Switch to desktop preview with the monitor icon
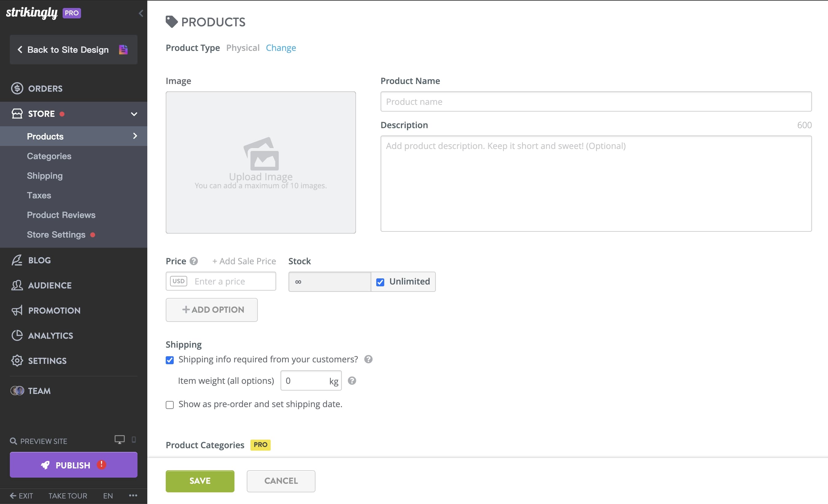This screenshot has height=504, width=828. (120, 439)
